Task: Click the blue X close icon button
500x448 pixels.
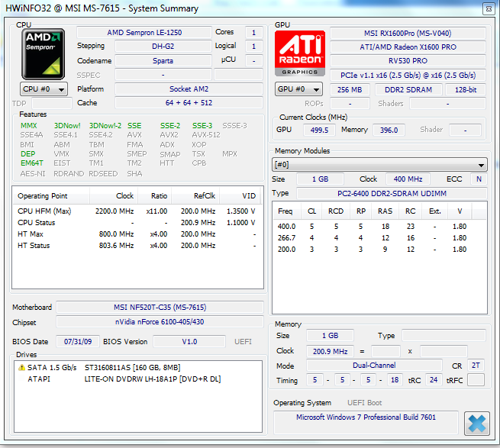Action: click(x=477, y=424)
